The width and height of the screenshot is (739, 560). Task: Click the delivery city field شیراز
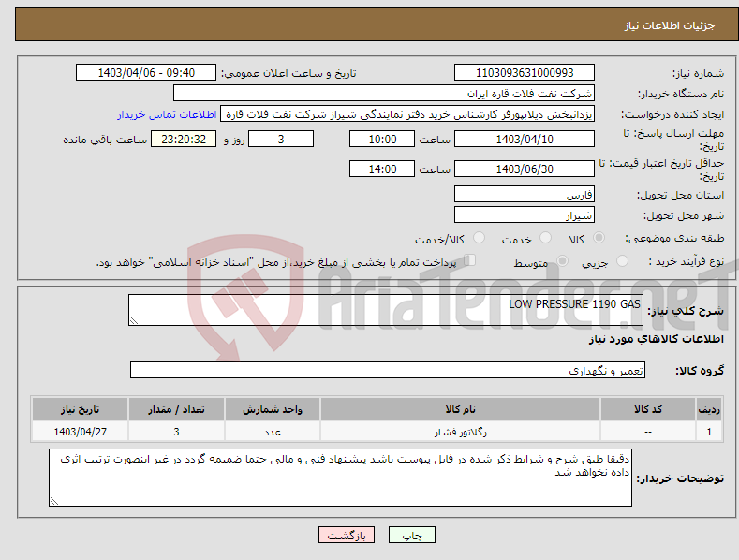(x=525, y=215)
